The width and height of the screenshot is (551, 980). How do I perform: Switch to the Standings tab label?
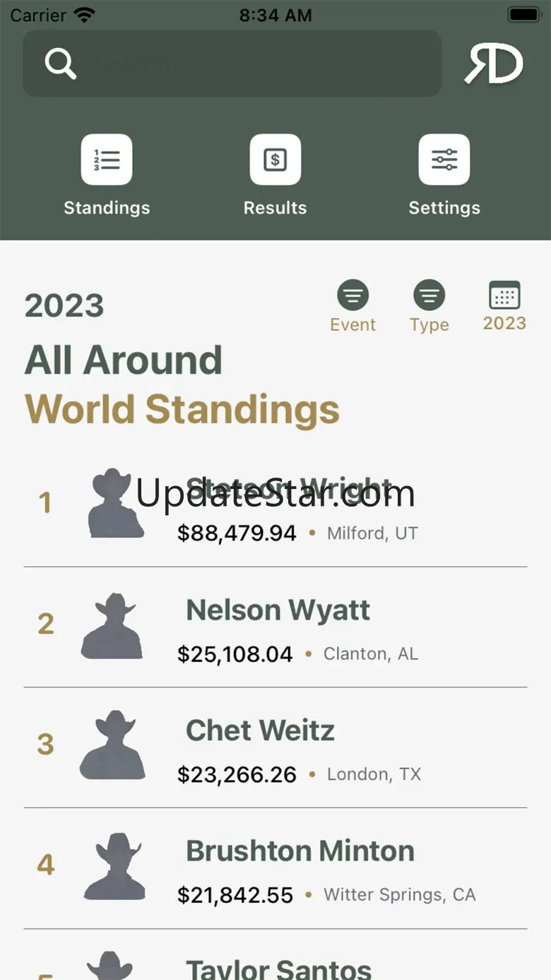pos(107,208)
